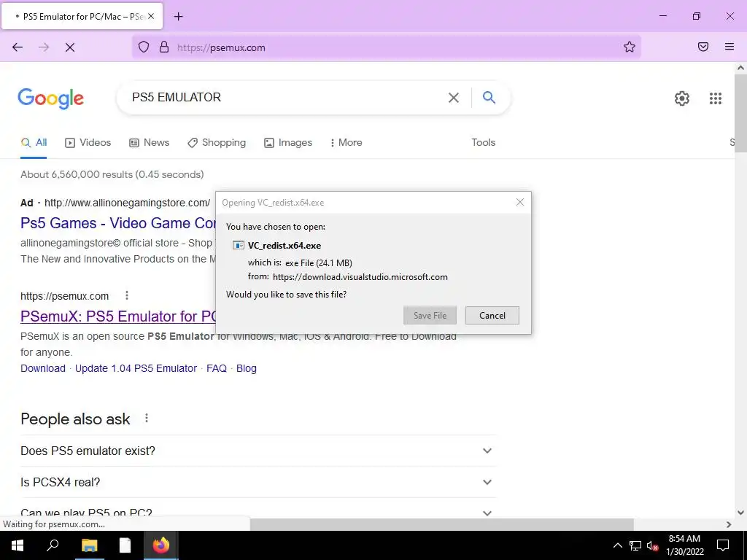The height and width of the screenshot is (560, 747).
Task: Open File Explorer from taskbar
Action: point(90,545)
